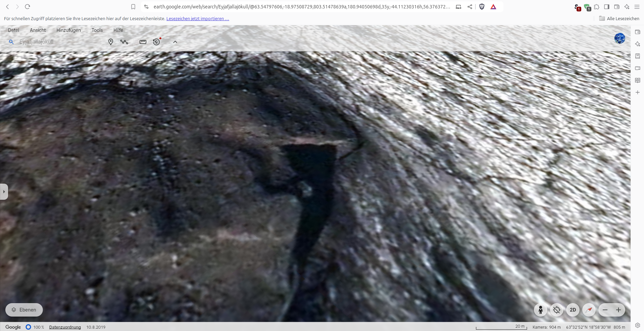Screen dimensions: 644x331
Task: Reload the Google Earth page
Action: tap(28, 7)
